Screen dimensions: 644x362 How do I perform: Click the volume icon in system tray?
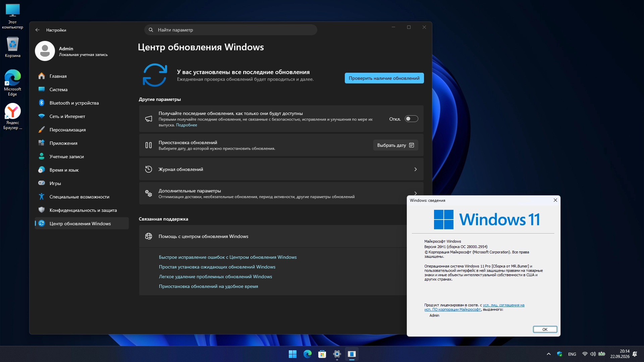593,354
